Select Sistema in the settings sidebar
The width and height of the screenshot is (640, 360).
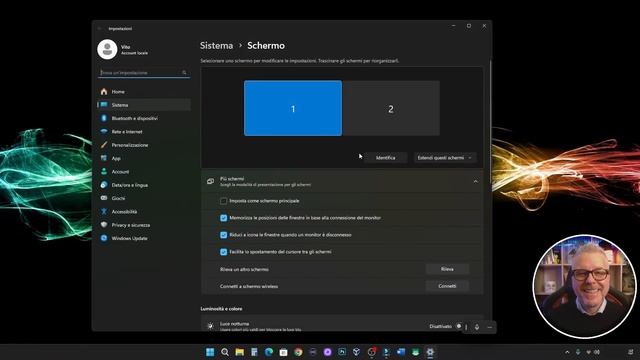click(x=144, y=105)
